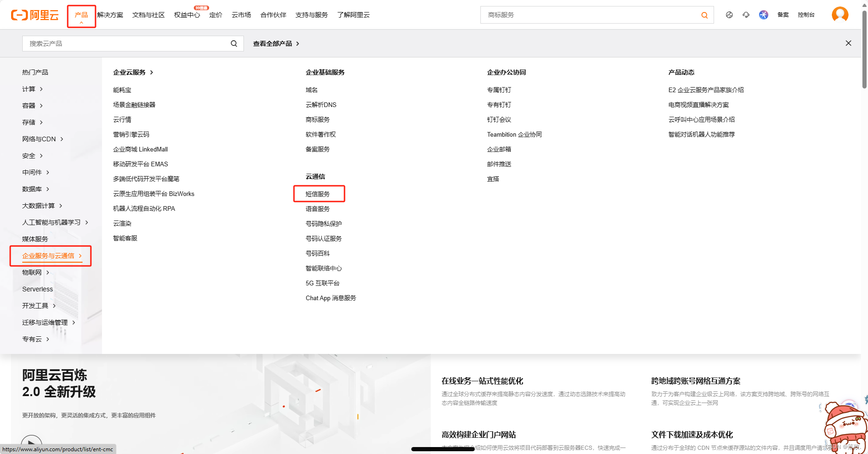This screenshot has height=454, width=868.
Task: Open Teambition 企业协同 link
Action: tap(514, 134)
